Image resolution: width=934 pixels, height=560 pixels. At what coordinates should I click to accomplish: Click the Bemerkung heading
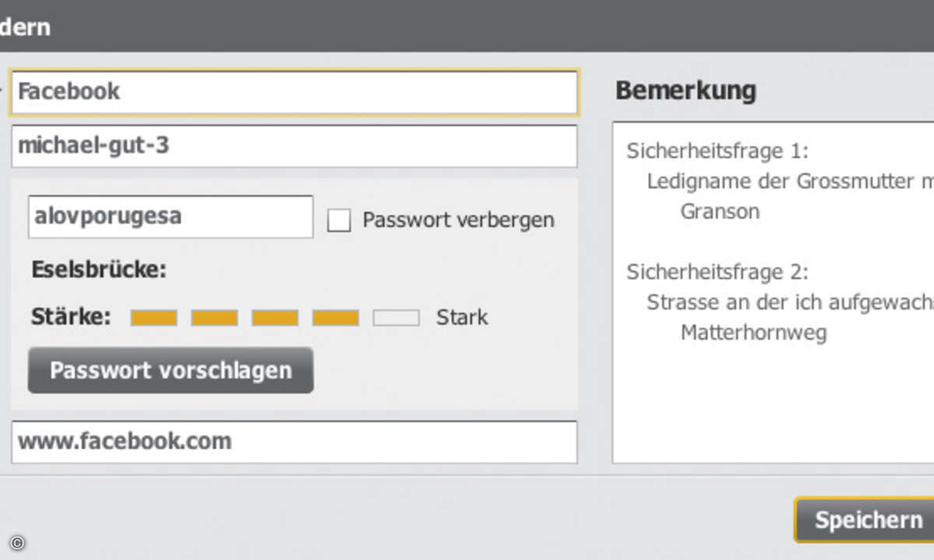[685, 90]
